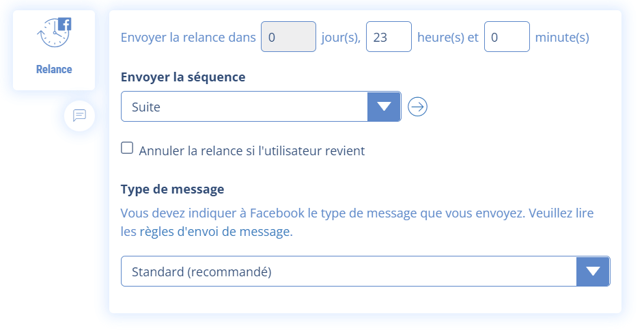Click the 'Type de message' heading

tap(172, 189)
